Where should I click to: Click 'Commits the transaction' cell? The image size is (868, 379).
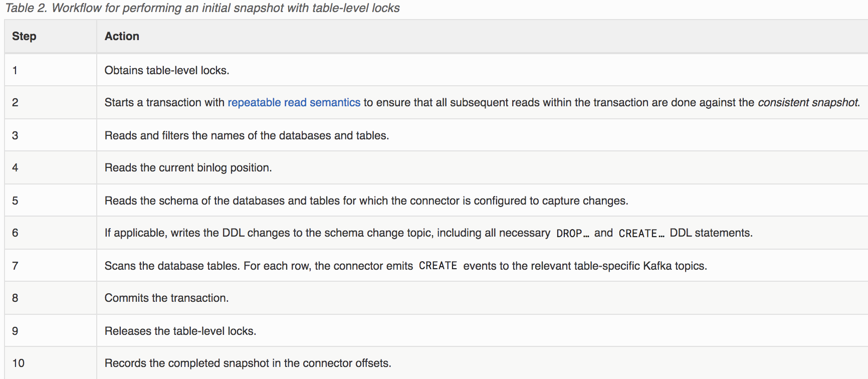click(482, 298)
